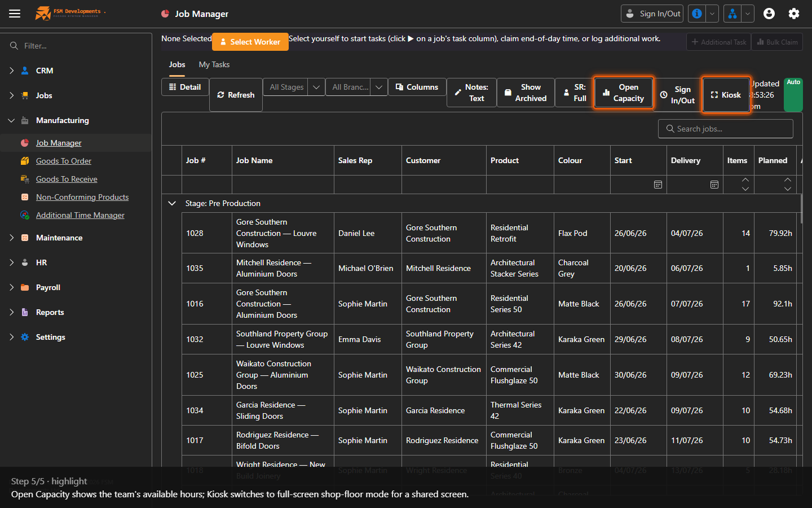The image size is (812, 508).
Task: Open the Start date filter calendar
Action: pyautogui.click(x=657, y=185)
